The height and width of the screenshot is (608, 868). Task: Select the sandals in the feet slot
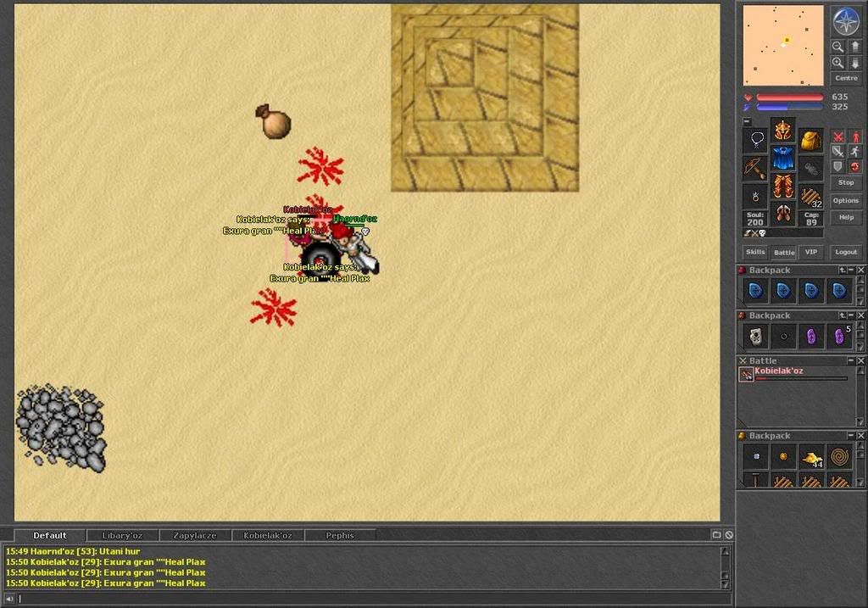point(782,214)
